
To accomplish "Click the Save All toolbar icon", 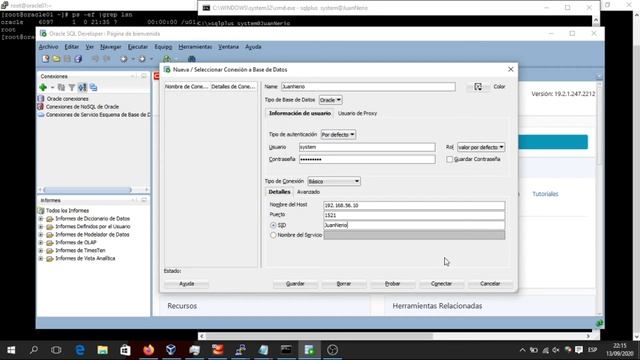I will [78, 59].
